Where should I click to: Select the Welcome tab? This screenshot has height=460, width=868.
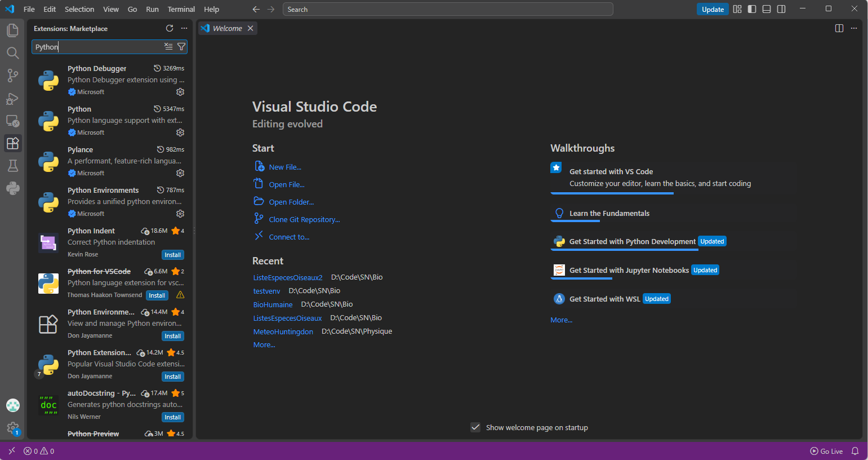(228, 28)
